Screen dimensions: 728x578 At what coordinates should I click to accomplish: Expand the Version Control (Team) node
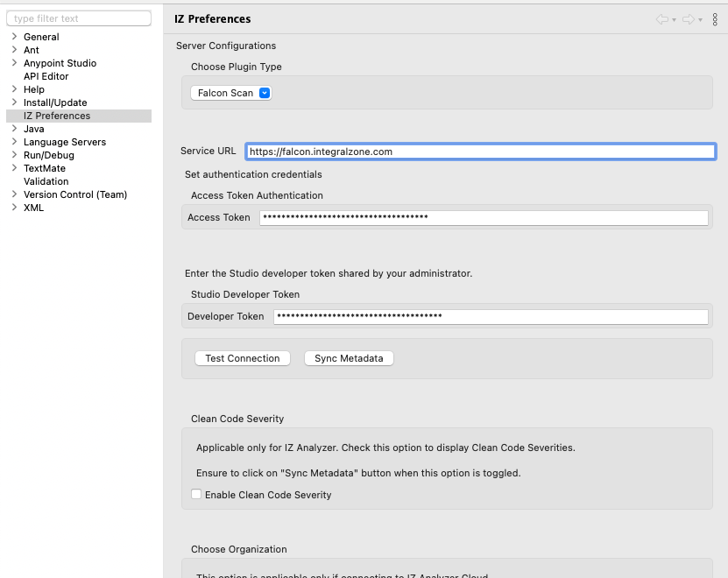[x=14, y=194]
